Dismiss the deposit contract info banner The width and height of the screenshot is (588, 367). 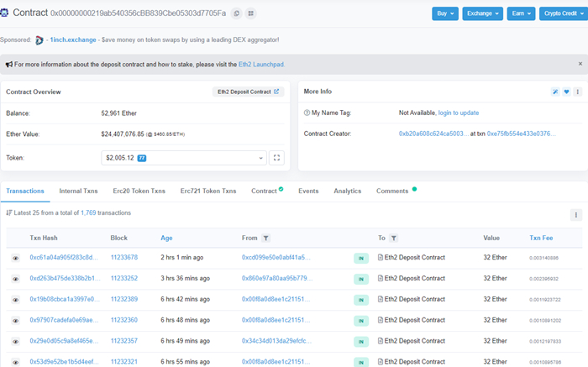point(580,64)
